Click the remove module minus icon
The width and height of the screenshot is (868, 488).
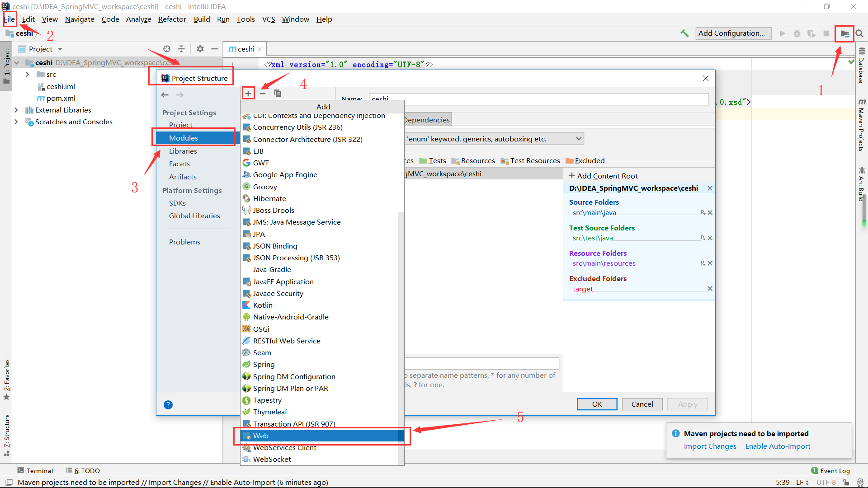tap(263, 94)
